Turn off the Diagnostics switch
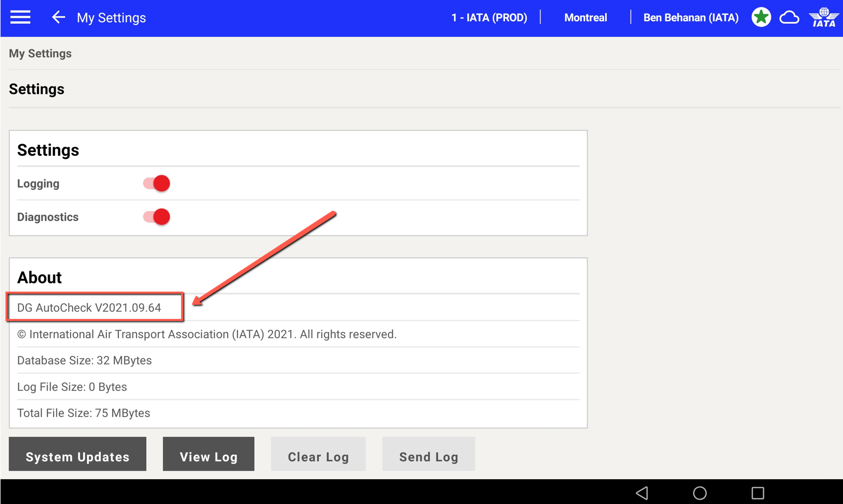Viewport: 843px width, 504px height. [x=156, y=217]
